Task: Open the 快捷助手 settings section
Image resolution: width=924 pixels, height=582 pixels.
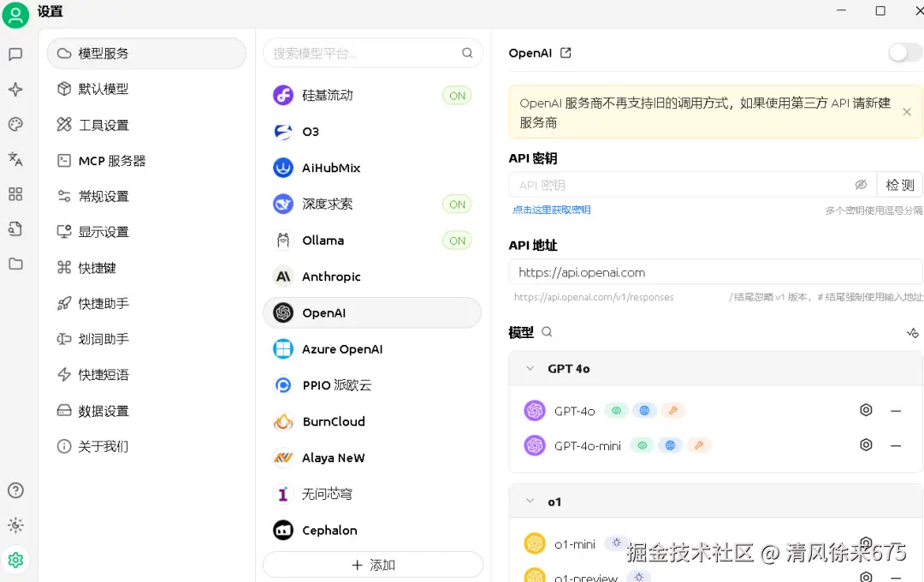Action: (146, 304)
